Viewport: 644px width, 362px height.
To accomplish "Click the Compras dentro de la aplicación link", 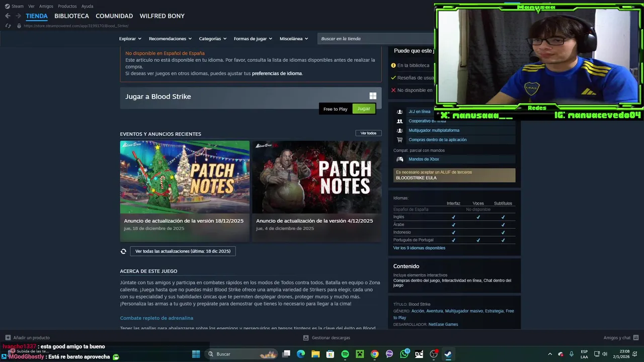I will coord(438,140).
